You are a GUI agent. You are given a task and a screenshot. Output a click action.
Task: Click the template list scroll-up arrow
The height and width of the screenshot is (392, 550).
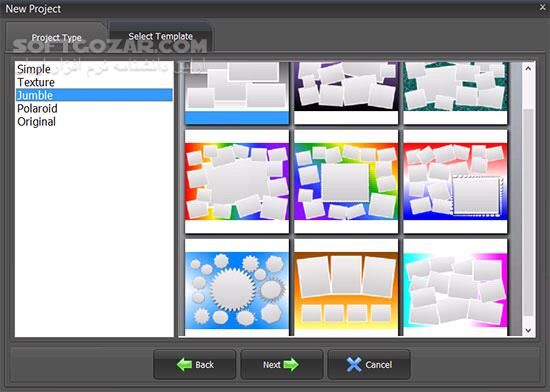click(x=528, y=68)
